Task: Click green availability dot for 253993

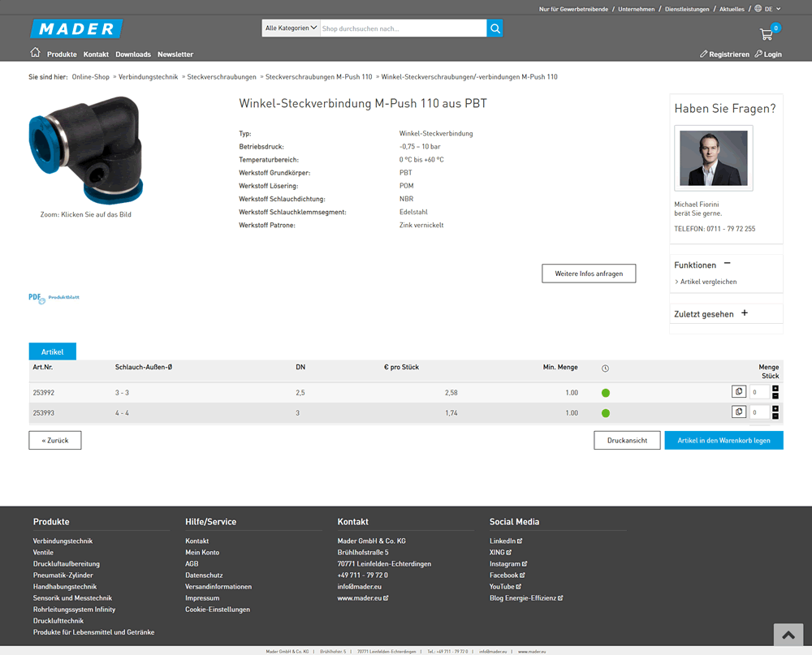Action: pos(606,413)
